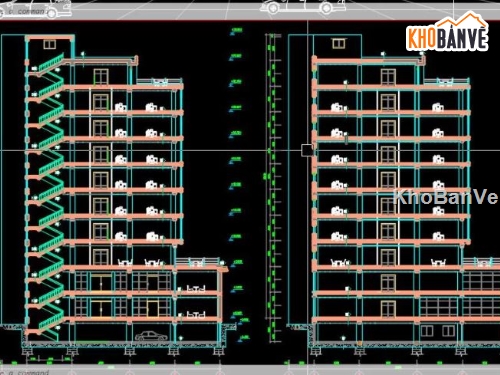Select the table-and-chairs block on left rooftop terrace
This screenshot has height=375, width=500.
[160, 82]
